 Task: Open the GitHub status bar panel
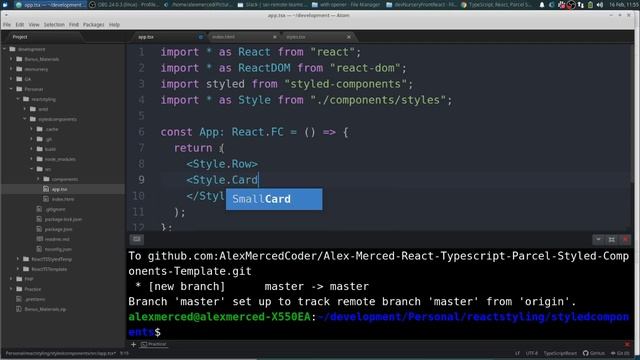click(594, 353)
